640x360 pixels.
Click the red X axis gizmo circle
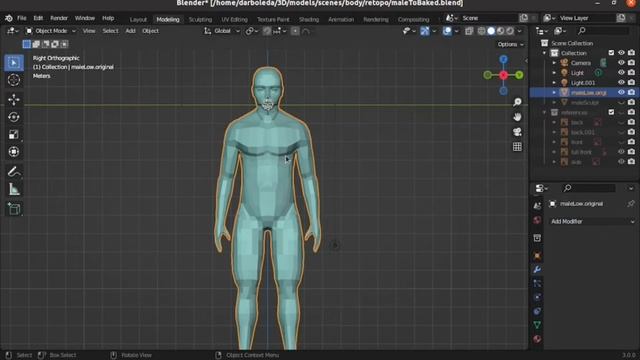pyautogui.click(x=503, y=75)
